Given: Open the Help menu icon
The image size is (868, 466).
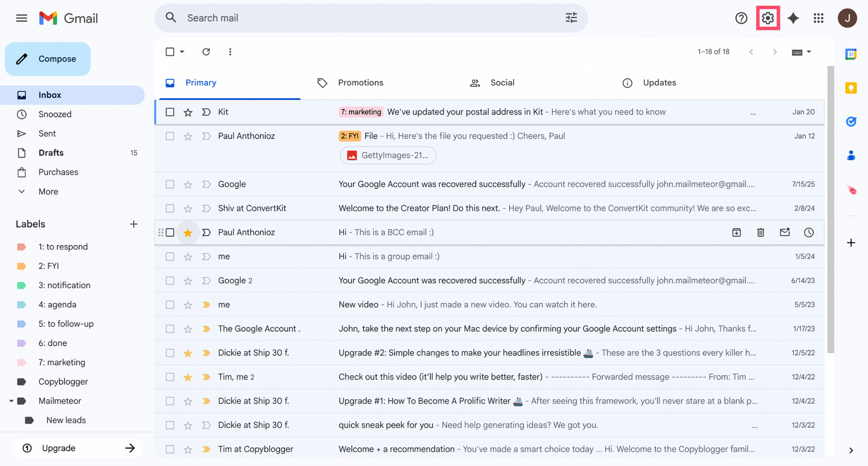Looking at the screenshot, I should [x=741, y=18].
